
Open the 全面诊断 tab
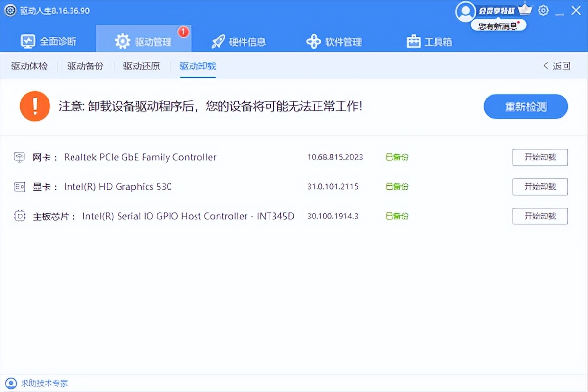pyautogui.click(x=49, y=42)
